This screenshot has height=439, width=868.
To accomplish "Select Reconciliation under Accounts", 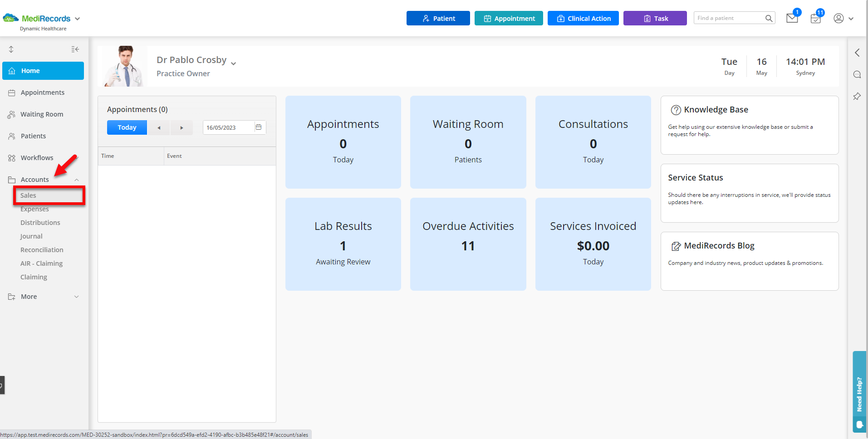I will [x=42, y=250].
